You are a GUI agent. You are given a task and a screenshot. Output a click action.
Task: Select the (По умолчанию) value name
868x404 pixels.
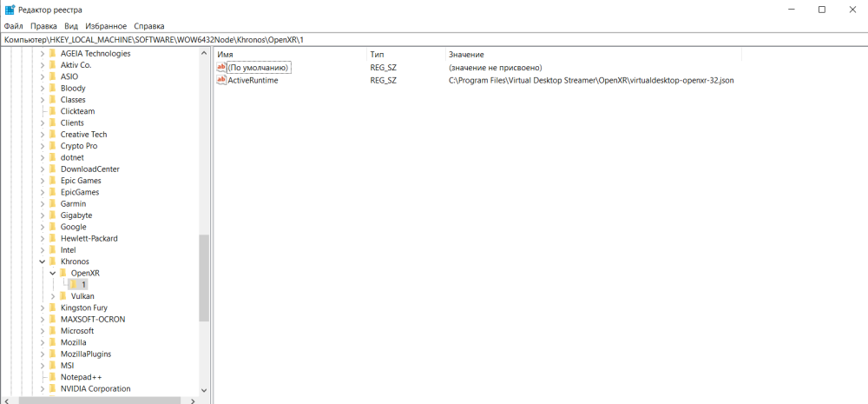[x=259, y=68]
